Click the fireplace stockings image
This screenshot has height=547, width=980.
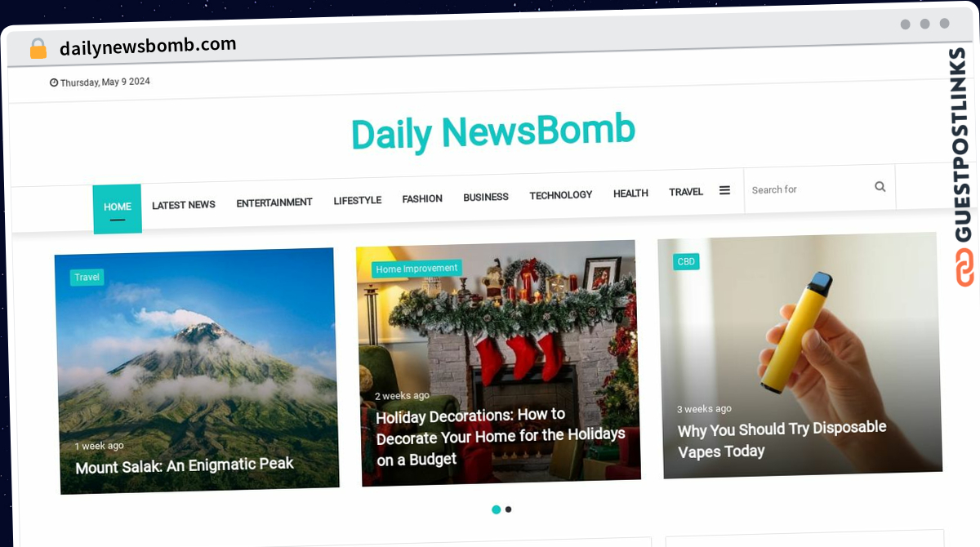pyautogui.click(x=498, y=362)
